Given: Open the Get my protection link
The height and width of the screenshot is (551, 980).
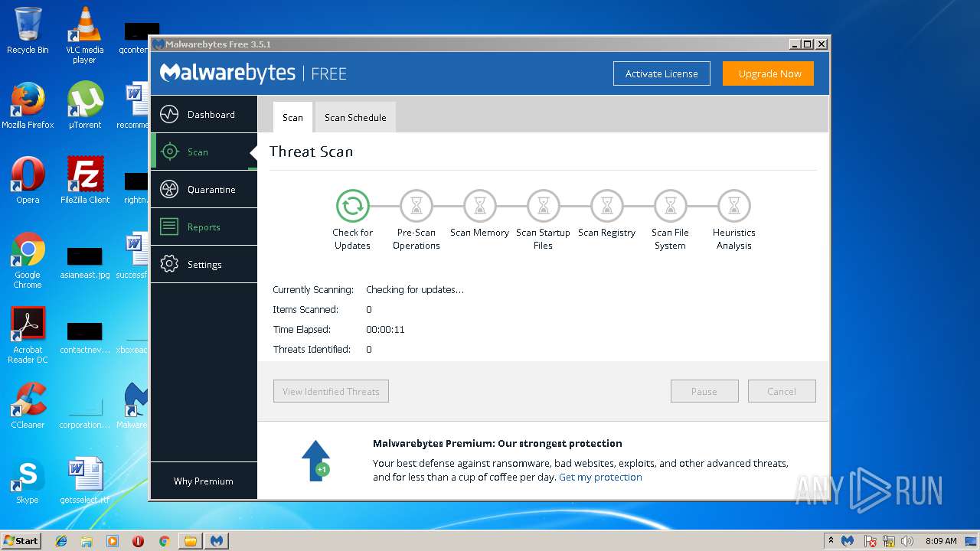Looking at the screenshot, I should [x=600, y=477].
